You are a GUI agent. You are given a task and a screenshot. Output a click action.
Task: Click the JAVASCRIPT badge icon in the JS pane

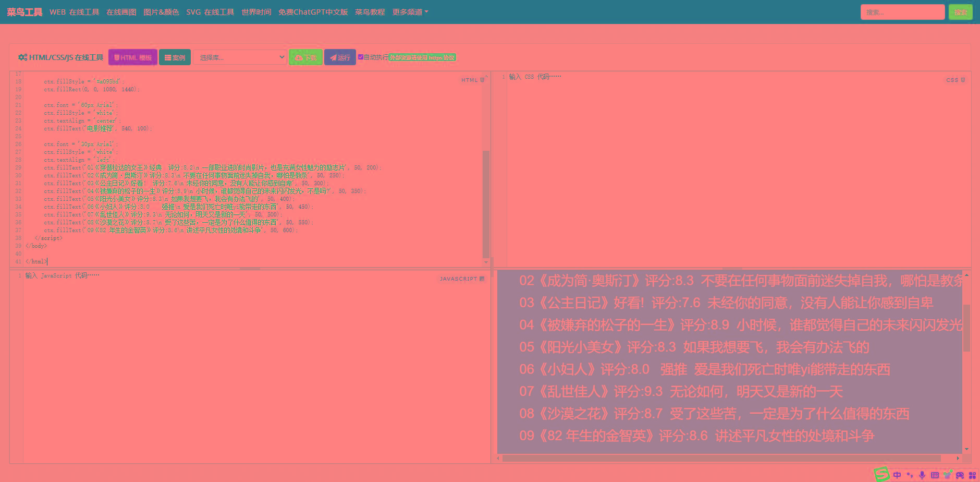point(482,279)
